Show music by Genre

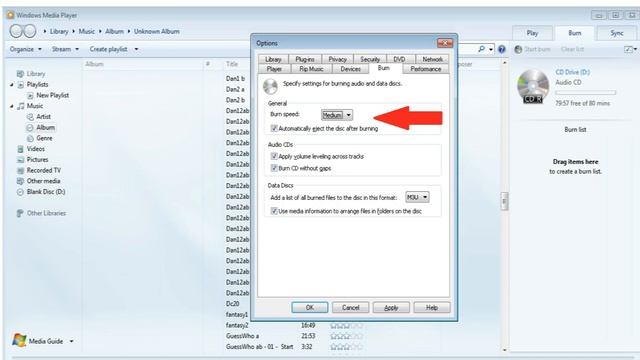coord(44,138)
